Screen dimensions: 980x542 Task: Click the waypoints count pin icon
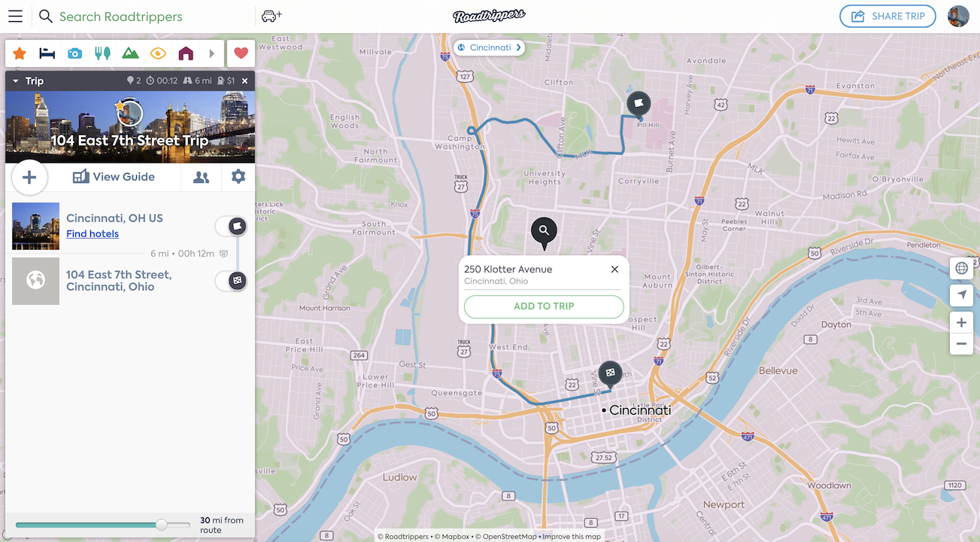tap(130, 81)
